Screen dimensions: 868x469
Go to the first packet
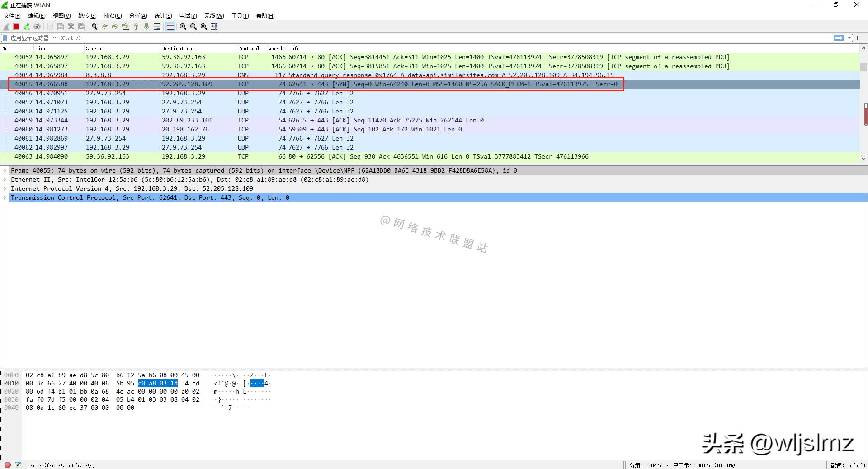[x=136, y=27]
